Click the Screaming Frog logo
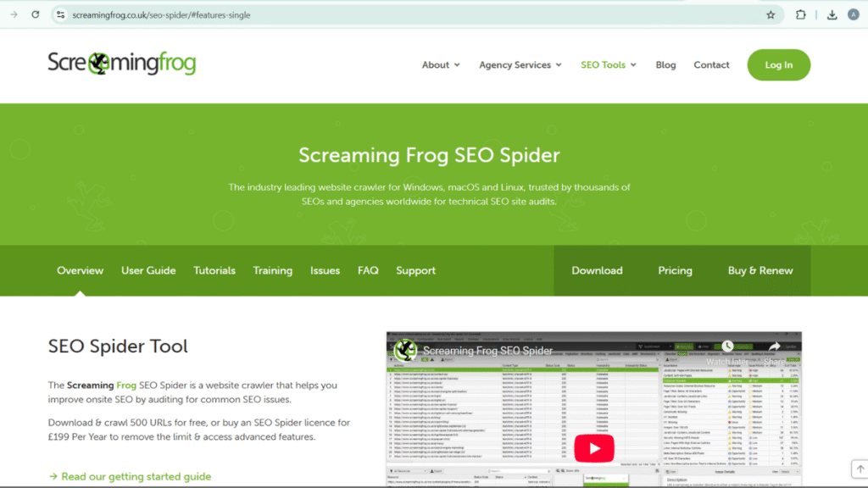Screen dimensions: 868x488 (121, 64)
